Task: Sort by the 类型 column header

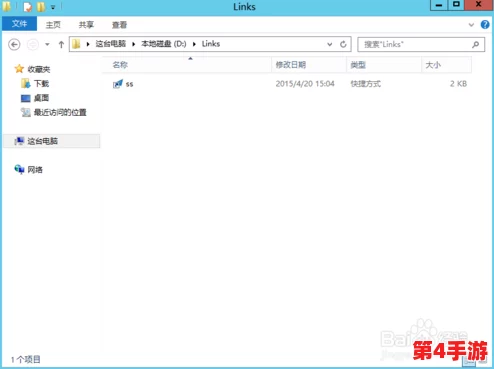Action: tap(384, 65)
